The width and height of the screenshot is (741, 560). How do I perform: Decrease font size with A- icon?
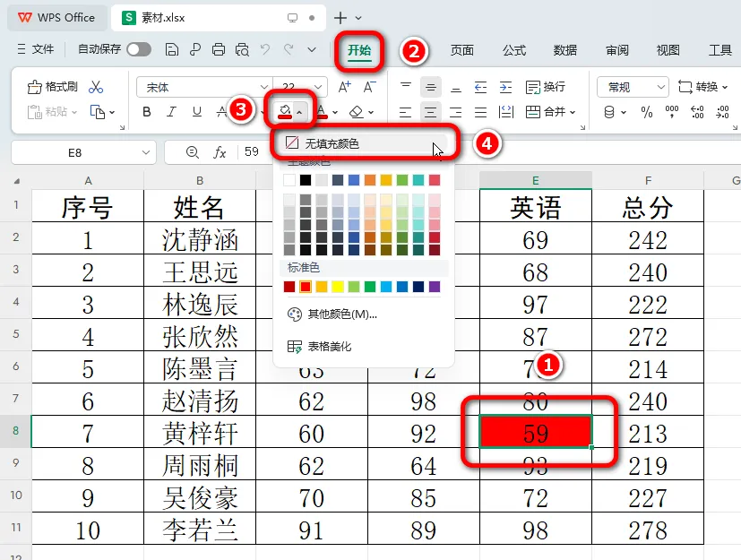click(x=369, y=87)
